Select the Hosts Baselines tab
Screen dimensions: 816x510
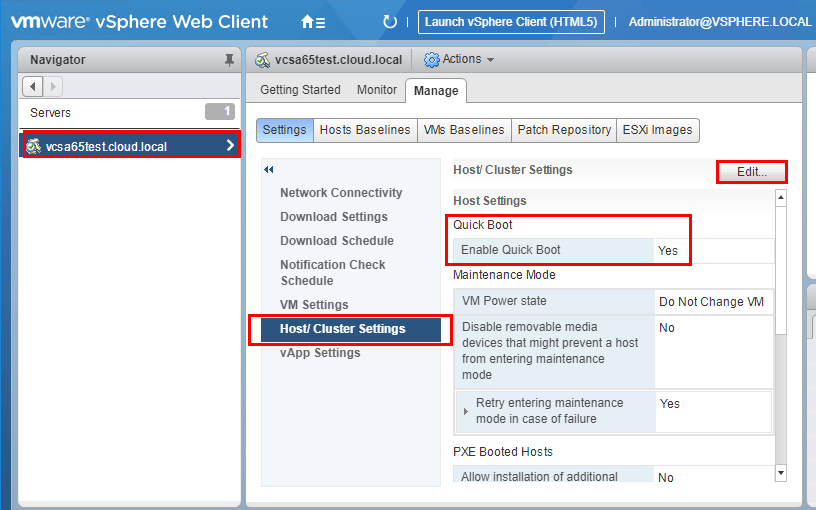click(364, 130)
